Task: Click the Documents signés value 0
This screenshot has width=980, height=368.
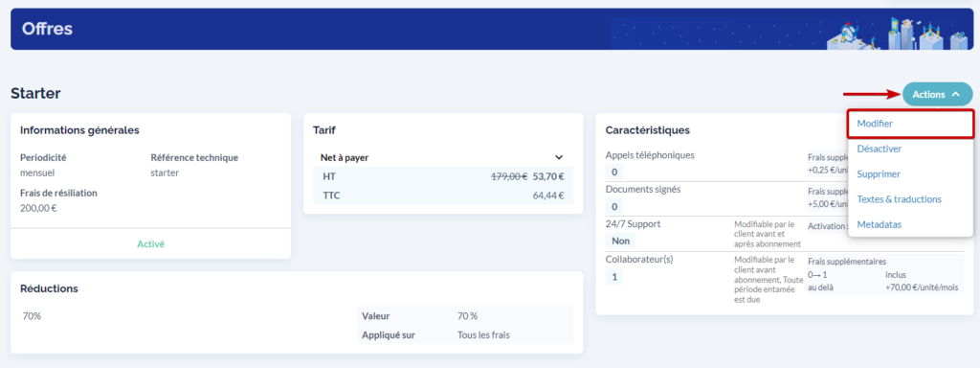Action: (614, 207)
